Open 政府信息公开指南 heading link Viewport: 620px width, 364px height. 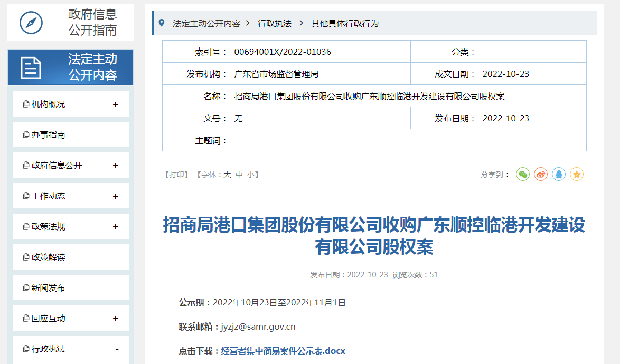pyautogui.click(x=92, y=22)
